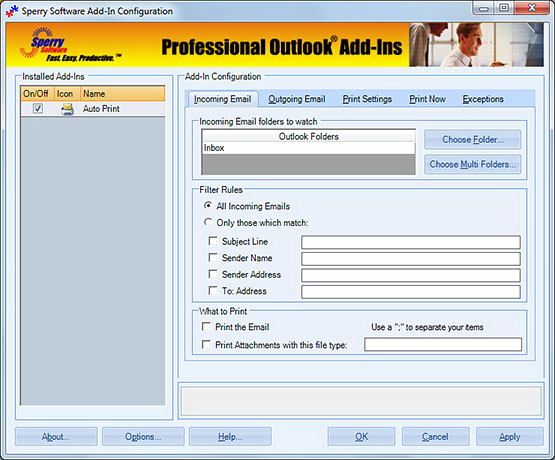Open the Print Settings tab
This screenshot has width=555, height=460.
(x=367, y=99)
